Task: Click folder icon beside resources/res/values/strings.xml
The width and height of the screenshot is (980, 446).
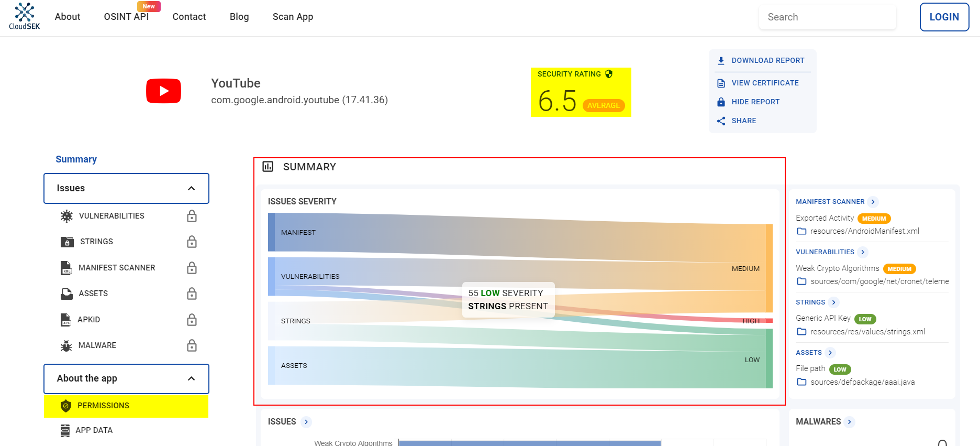Action: [801, 332]
